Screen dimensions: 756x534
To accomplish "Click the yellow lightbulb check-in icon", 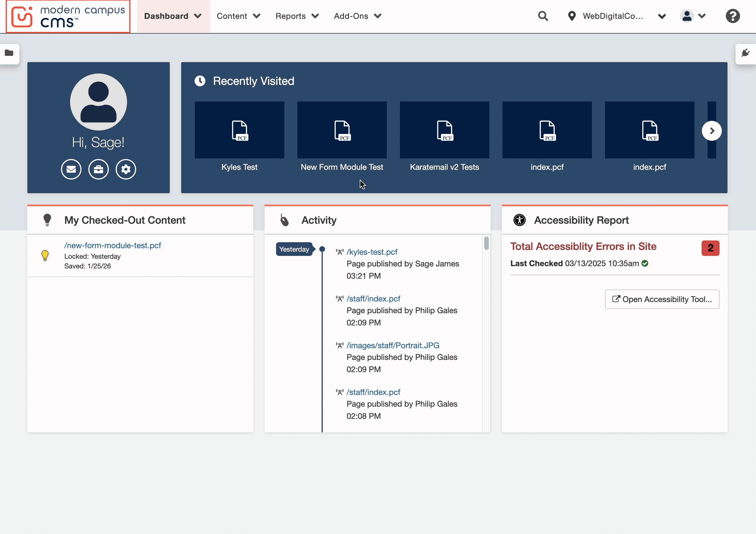I will click(x=45, y=255).
